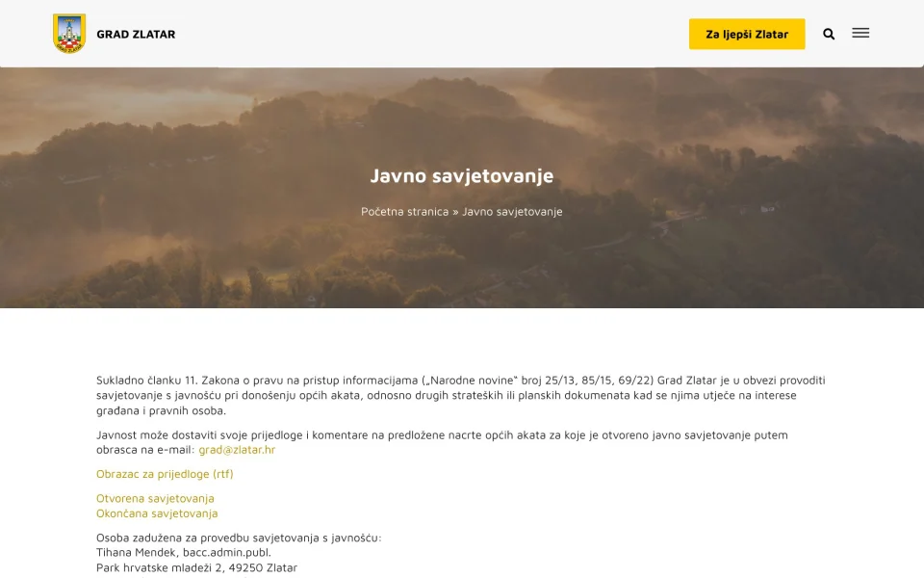Click the name 'Tihana Mendek, bacc.admin.publ.'
Viewport: 924px width, 578px height.
pyautogui.click(x=184, y=553)
